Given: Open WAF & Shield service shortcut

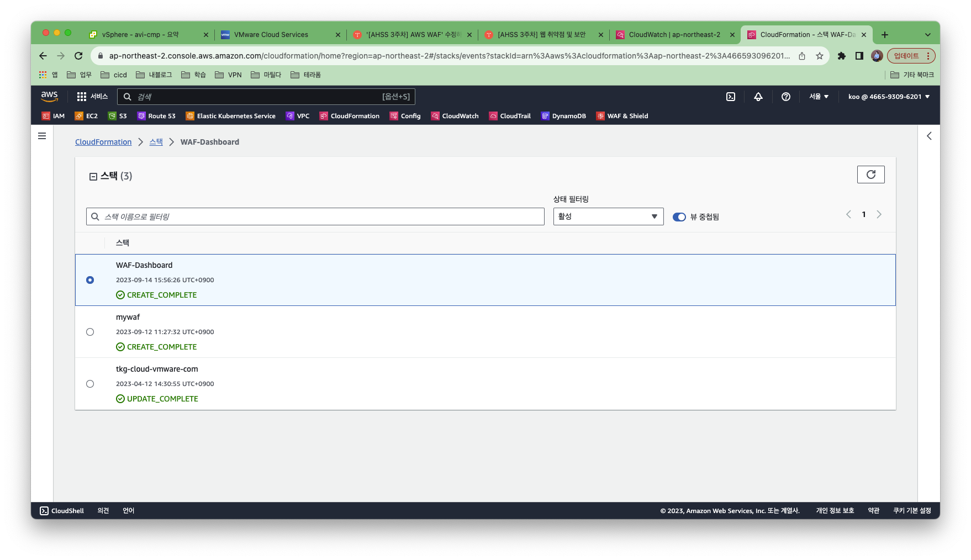Looking at the screenshot, I should (622, 116).
